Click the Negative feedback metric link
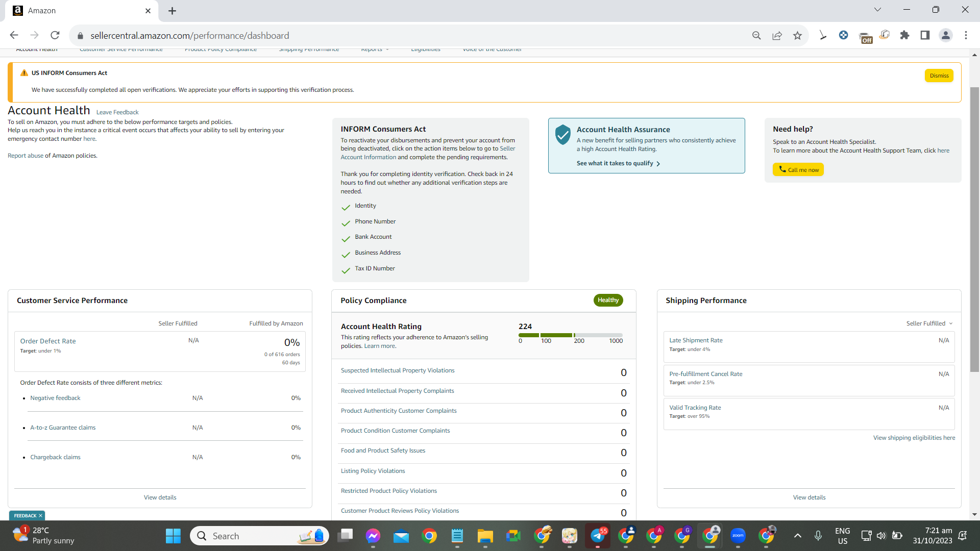The height and width of the screenshot is (551, 980). click(55, 398)
